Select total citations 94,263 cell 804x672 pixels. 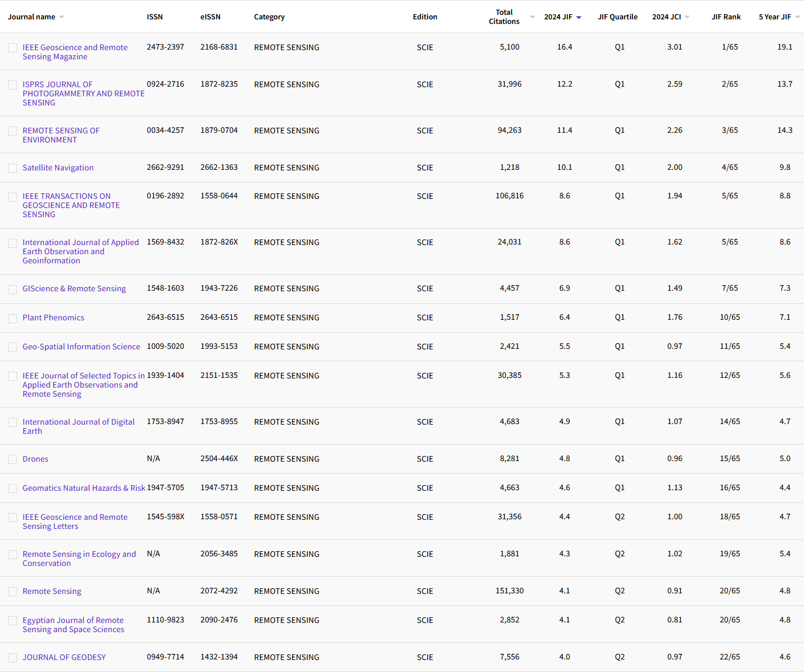510,131
